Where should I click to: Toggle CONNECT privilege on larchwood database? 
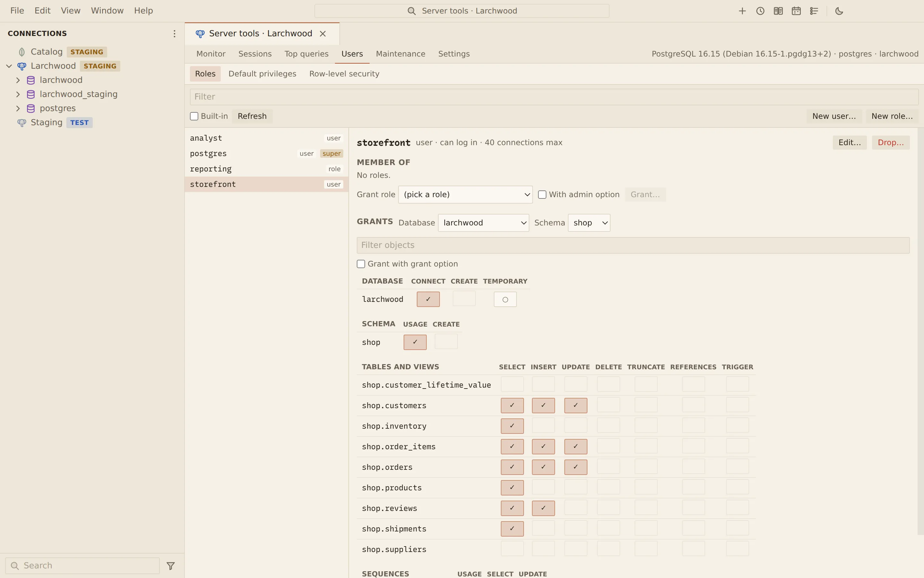[x=428, y=299]
